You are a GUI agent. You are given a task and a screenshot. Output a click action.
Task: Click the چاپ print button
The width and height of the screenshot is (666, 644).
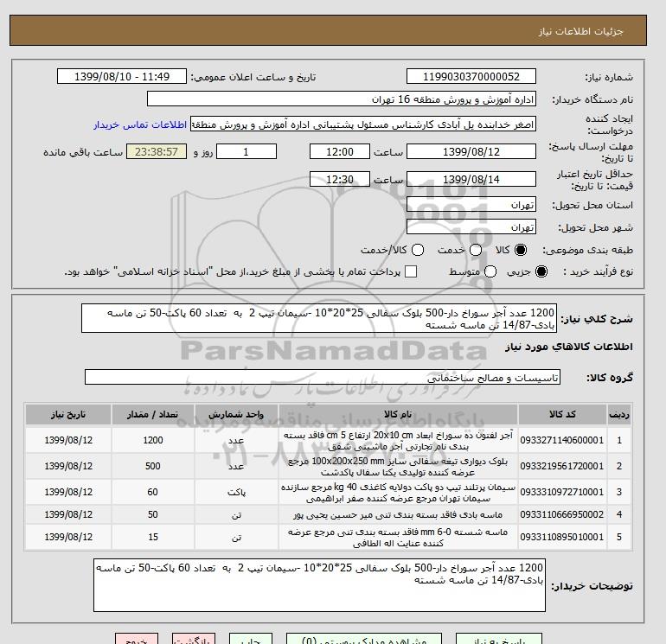pyautogui.click(x=251, y=639)
